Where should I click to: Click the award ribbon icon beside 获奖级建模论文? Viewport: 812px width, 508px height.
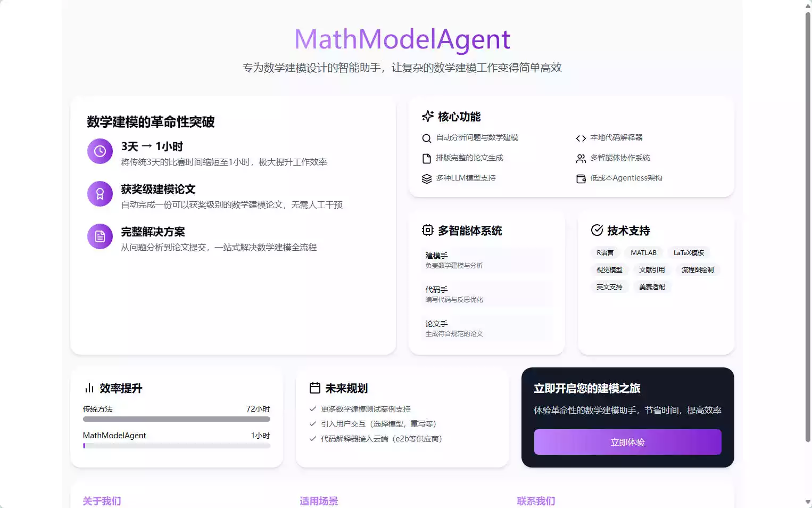[x=100, y=194]
